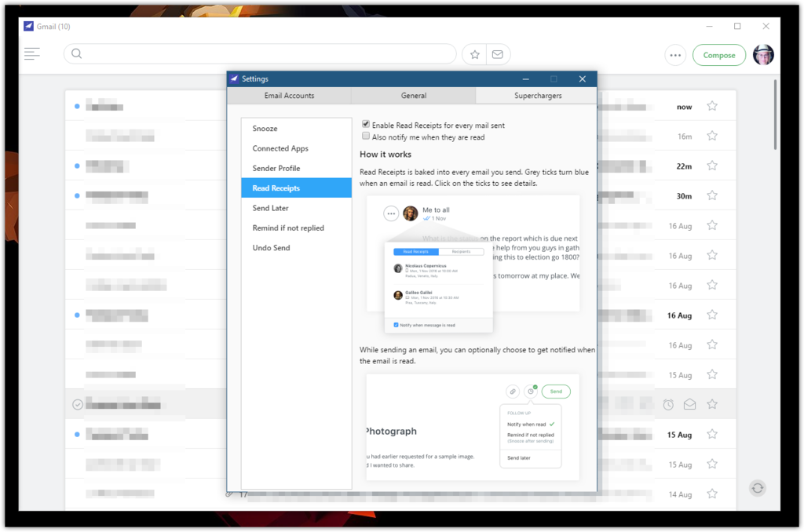Click Notify when read in follow up preview
Image resolution: width=804 pixels, height=532 pixels.
point(526,425)
